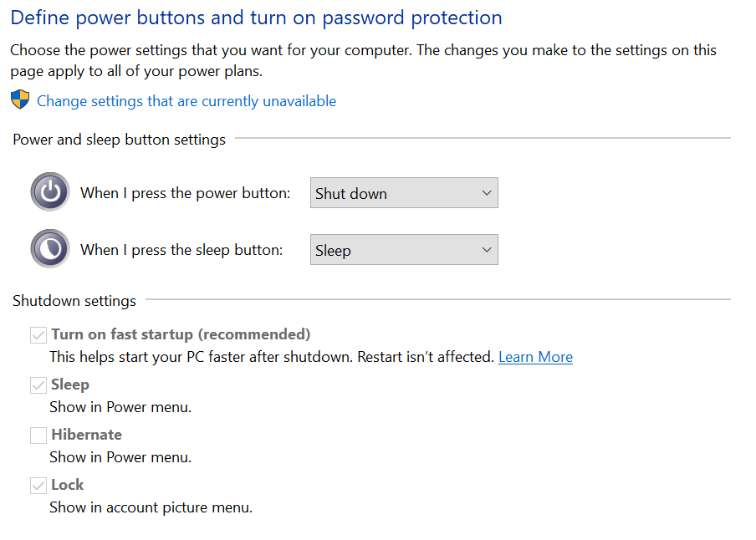Click the Sleep shutdown setting label
Image resolution: width=756 pixels, height=540 pixels.
[70, 385]
